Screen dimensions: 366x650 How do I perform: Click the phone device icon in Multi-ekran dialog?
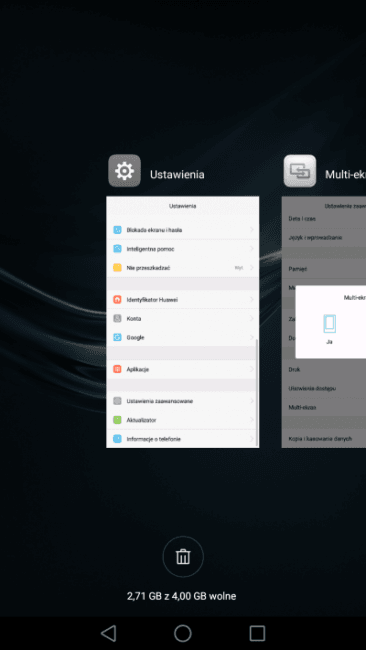click(x=330, y=324)
